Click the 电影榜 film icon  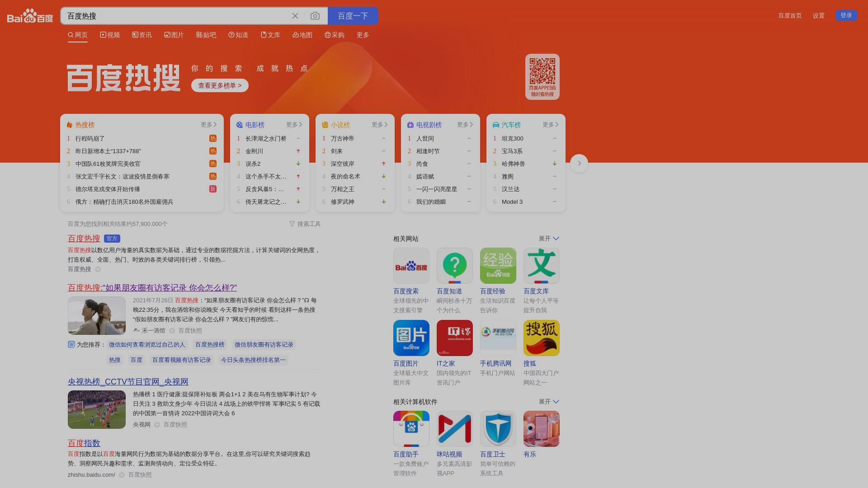click(x=240, y=125)
